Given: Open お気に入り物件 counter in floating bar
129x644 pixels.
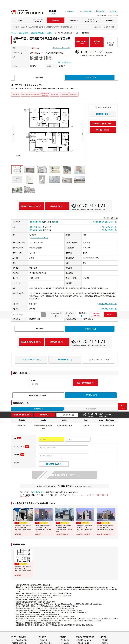Looking at the screenshot, I should coord(57,315).
